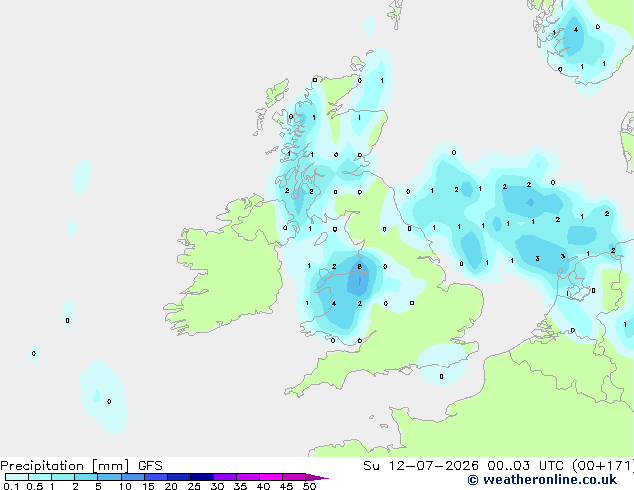This screenshot has width=634, height=490.
Task: Click the '40' legend scale label
Action: (263, 486)
